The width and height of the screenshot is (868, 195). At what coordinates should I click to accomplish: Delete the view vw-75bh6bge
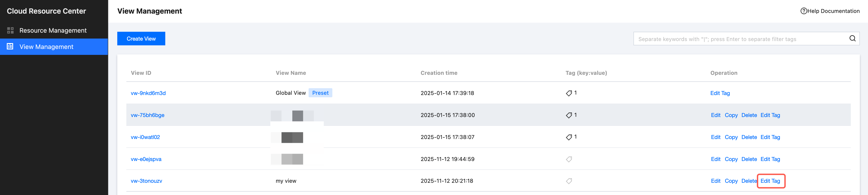[x=749, y=115]
